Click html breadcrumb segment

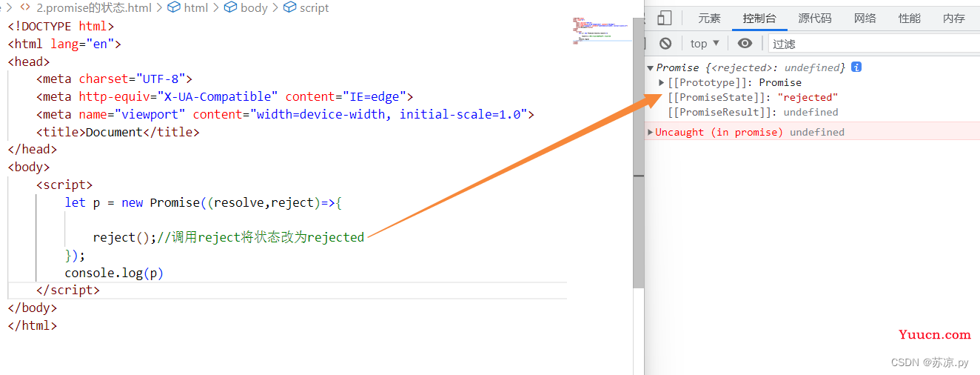coord(196,7)
